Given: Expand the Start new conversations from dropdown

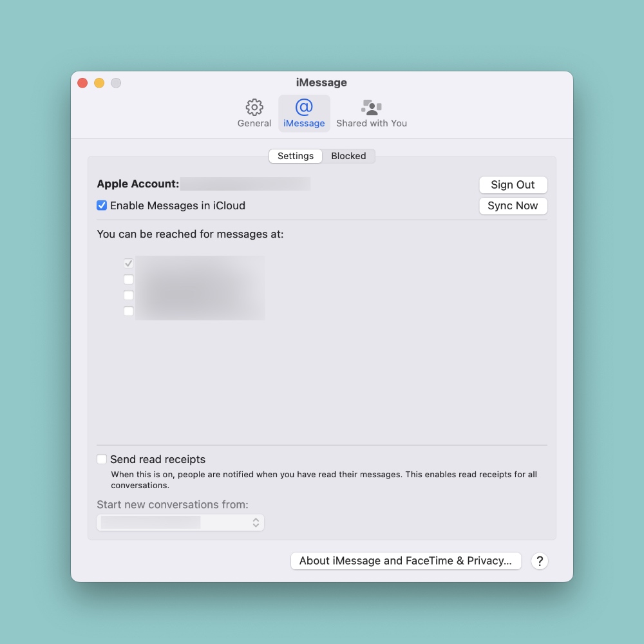Looking at the screenshot, I should (x=180, y=522).
